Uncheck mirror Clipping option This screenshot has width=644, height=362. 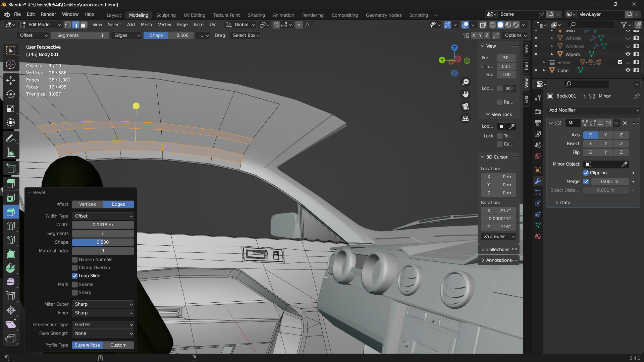click(586, 173)
